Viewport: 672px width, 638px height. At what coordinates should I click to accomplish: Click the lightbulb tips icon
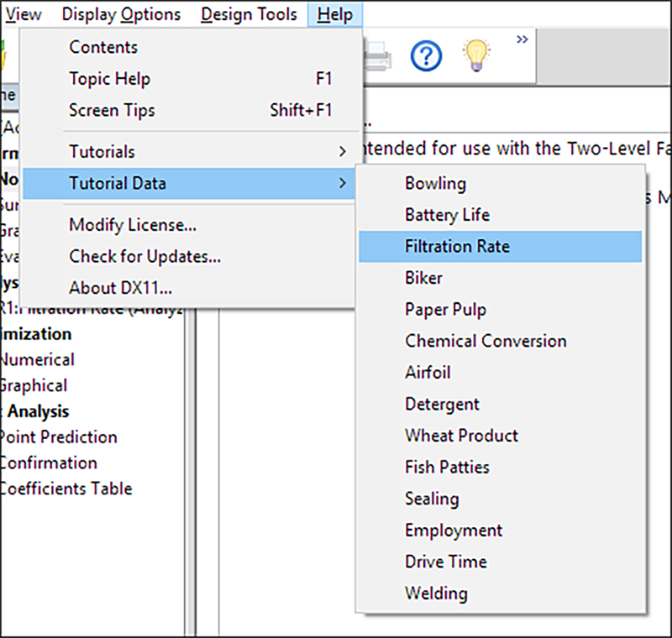[476, 55]
